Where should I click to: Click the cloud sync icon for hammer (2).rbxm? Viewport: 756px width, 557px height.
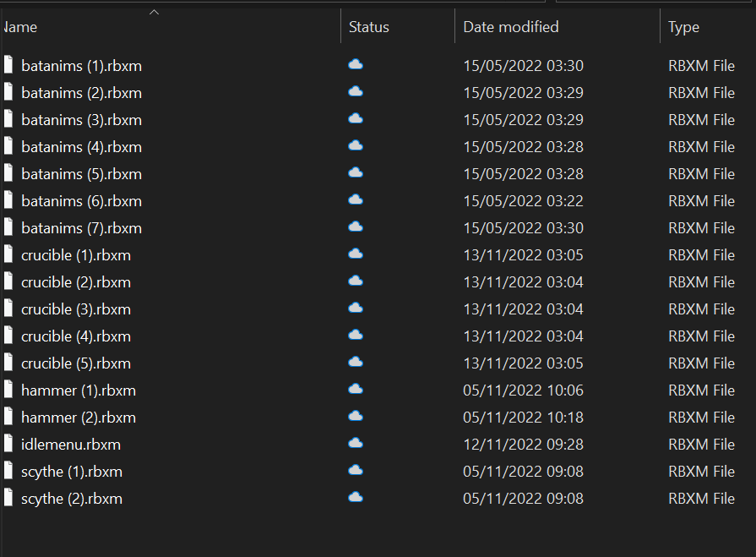coord(356,416)
